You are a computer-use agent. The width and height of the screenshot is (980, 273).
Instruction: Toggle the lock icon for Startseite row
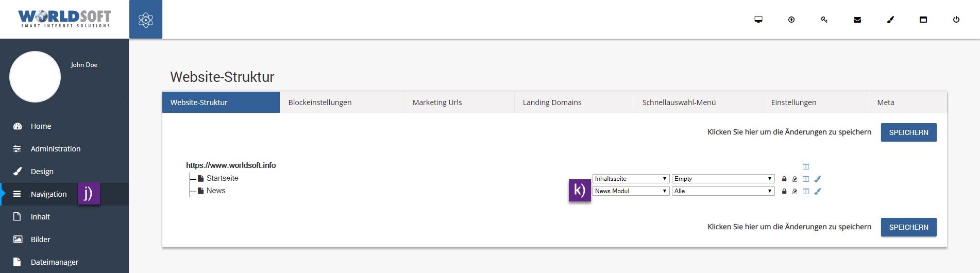tap(784, 179)
